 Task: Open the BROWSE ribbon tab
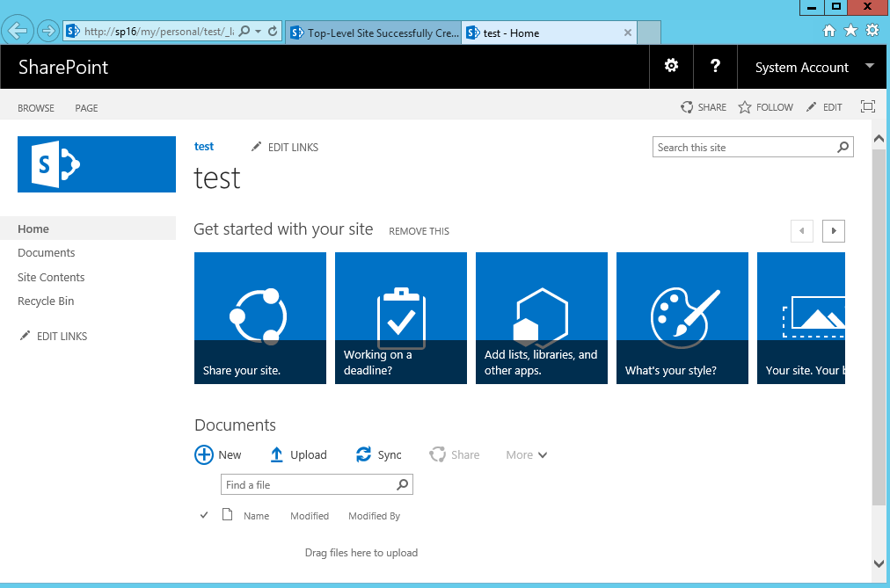pyautogui.click(x=36, y=108)
